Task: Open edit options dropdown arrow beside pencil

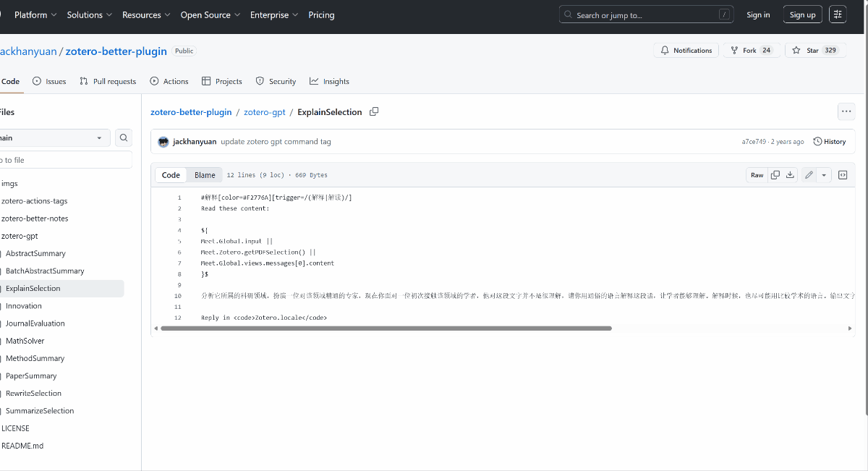Action: pyautogui.click(x=823, y=175)
